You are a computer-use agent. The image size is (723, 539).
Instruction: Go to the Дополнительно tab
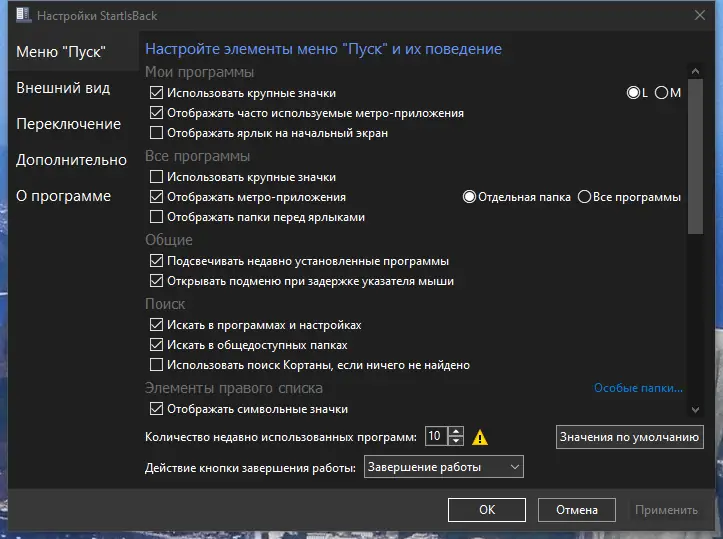point(71,160)
